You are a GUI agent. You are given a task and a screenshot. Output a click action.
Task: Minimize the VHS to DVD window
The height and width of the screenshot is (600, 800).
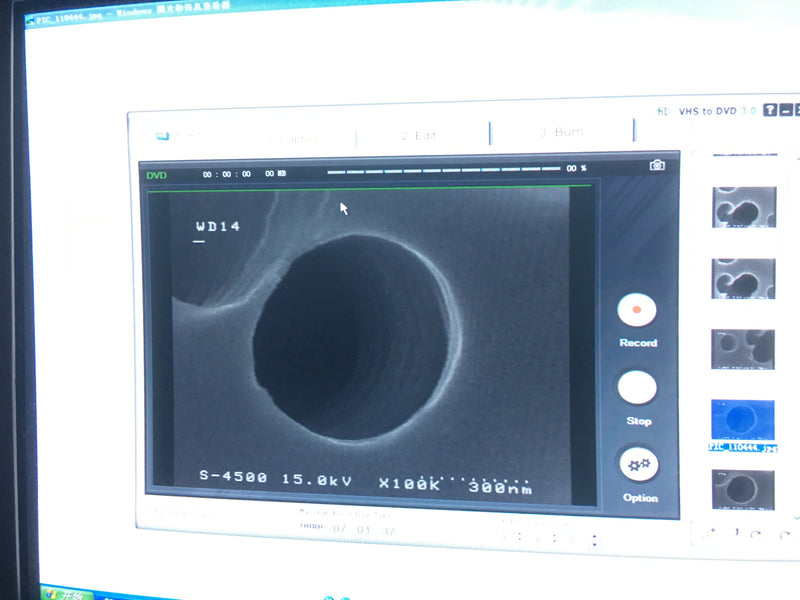(786, 110)
